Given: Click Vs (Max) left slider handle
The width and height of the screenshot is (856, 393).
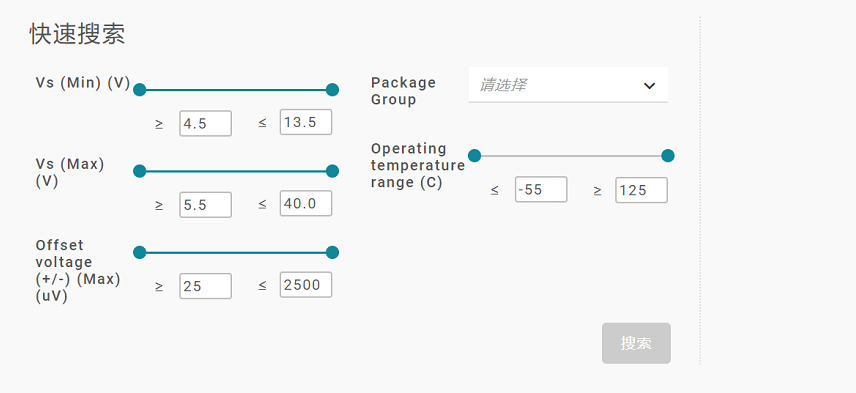Looking at the screenshot, I should click(140, 171).
